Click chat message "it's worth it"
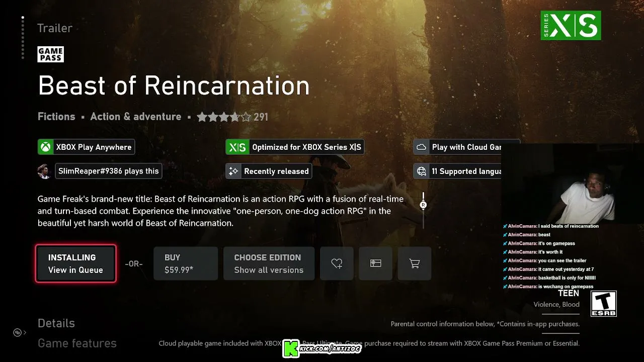The height and width of the screenshot is (362, 644). tap(550, 252)
